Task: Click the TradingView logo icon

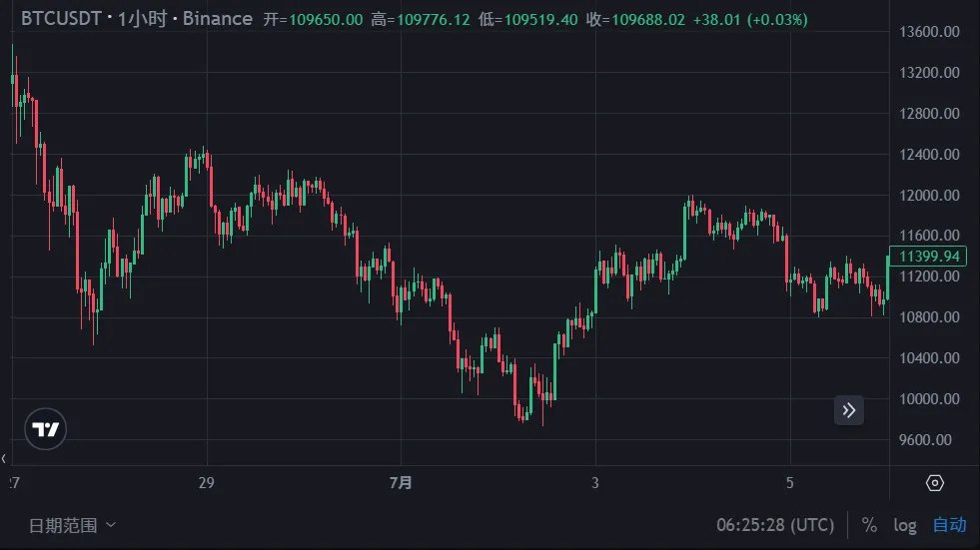Action: point(46,429)
